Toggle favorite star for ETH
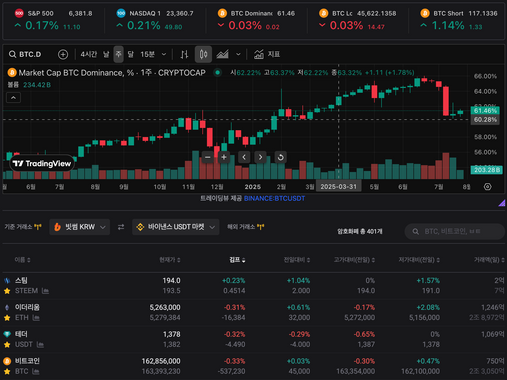507x380 pixels. click(x=7, y=318)
